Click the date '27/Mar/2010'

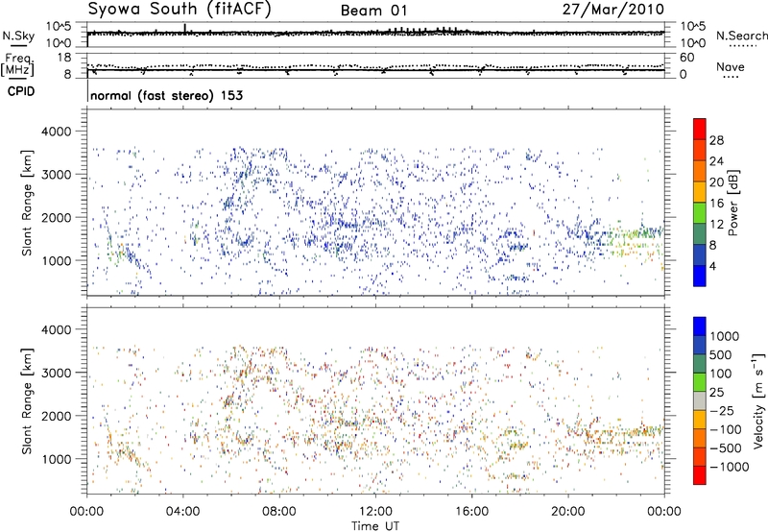tap(613, 10)
